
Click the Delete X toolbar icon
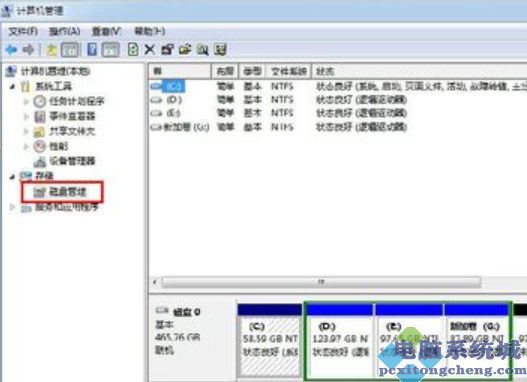[x=150, y=50]
